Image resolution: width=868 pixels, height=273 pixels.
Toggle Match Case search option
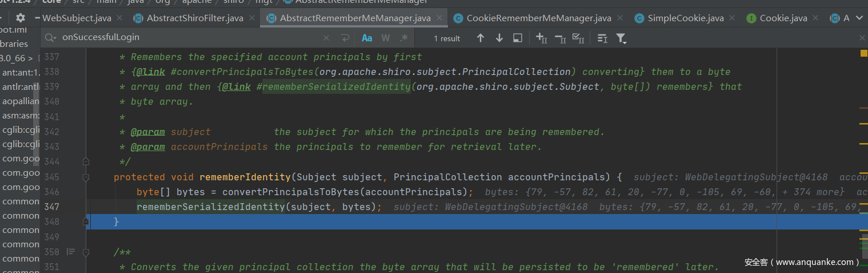(367, 38)
